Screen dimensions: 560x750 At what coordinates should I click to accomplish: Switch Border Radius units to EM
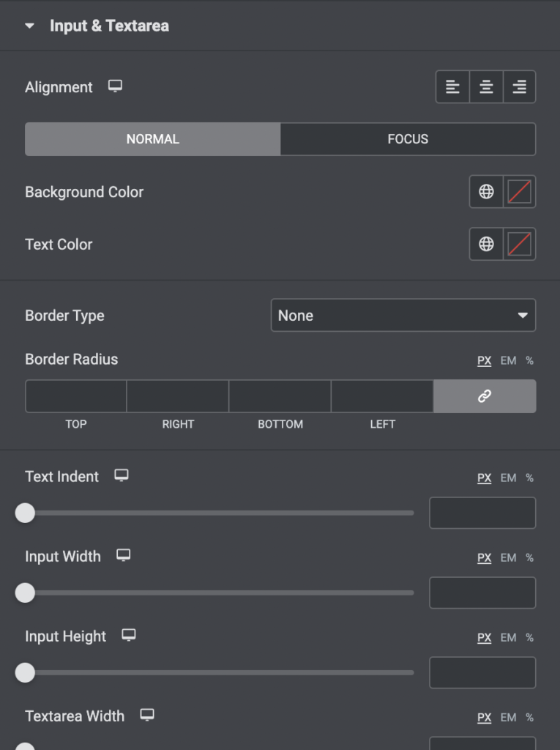507,360
